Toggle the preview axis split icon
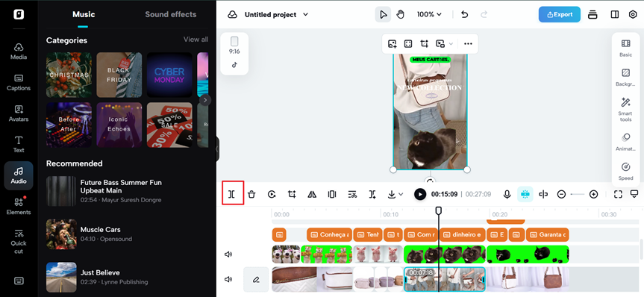644x297 pixels. coord(543,194)
